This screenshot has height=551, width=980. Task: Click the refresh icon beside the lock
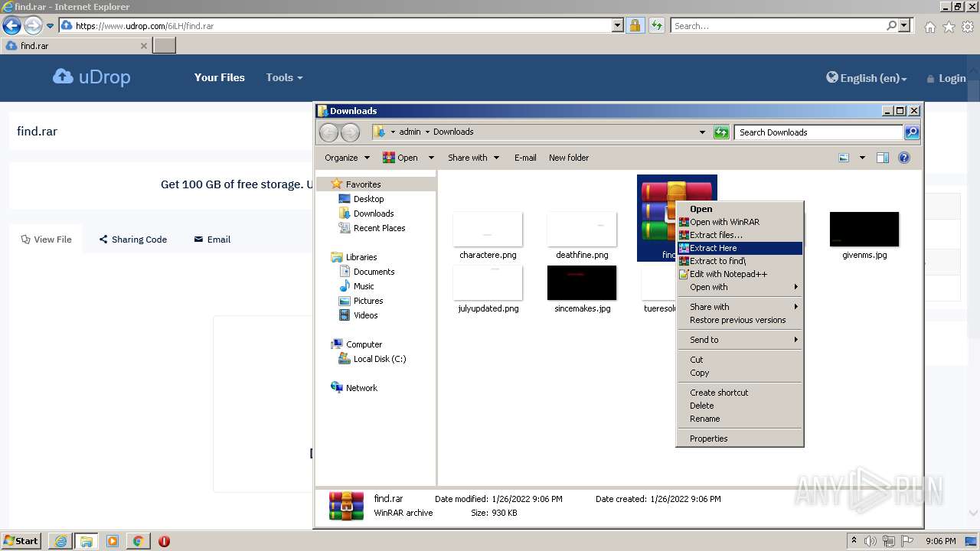[656, 25]
